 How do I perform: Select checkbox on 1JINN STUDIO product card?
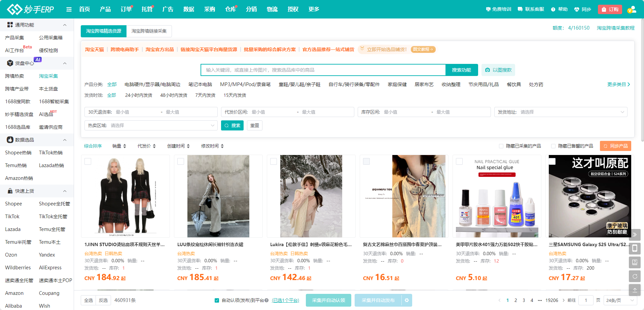click(x=88, y=161)
